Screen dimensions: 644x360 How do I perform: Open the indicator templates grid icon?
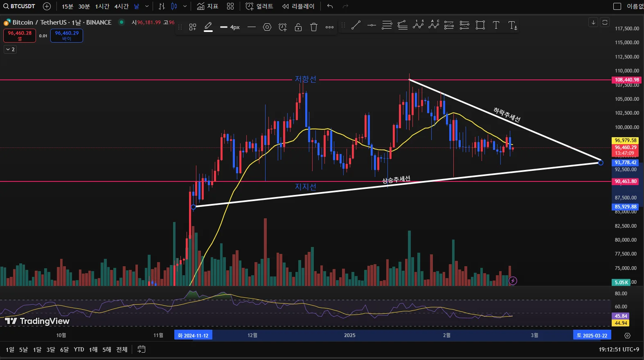point(230,6)
